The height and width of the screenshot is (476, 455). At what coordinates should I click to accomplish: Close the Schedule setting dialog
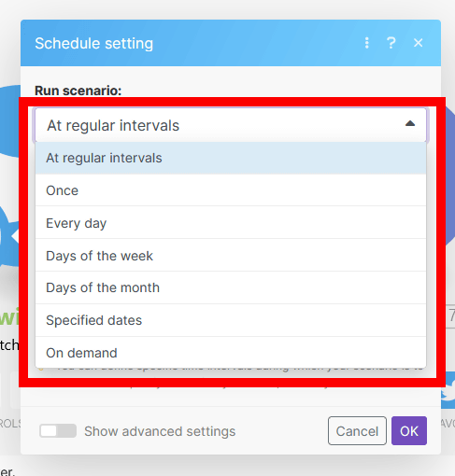(x=419, y=43)
